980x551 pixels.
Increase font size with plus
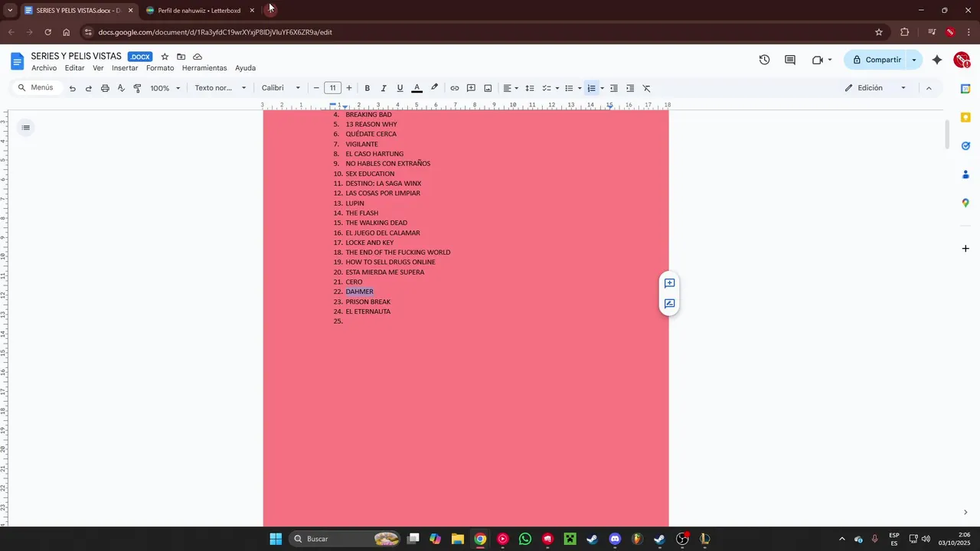tap(349, 88)
